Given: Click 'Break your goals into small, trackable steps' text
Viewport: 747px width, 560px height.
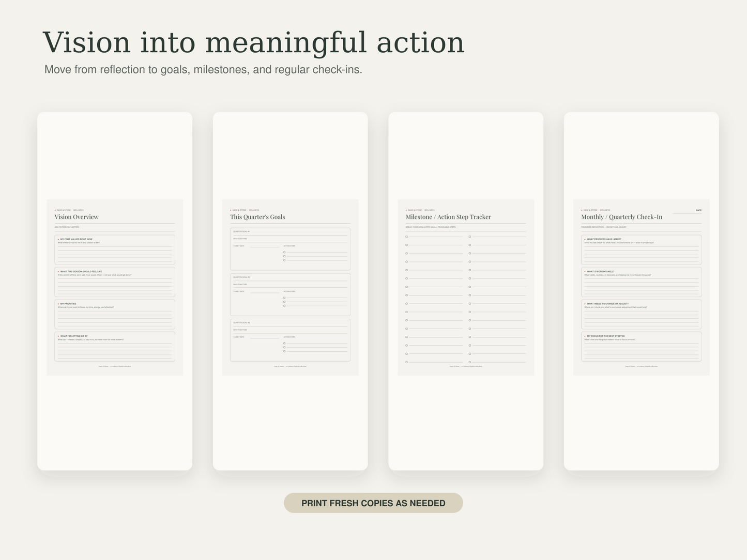Looking at the screenshot, I should pos(431,227).
